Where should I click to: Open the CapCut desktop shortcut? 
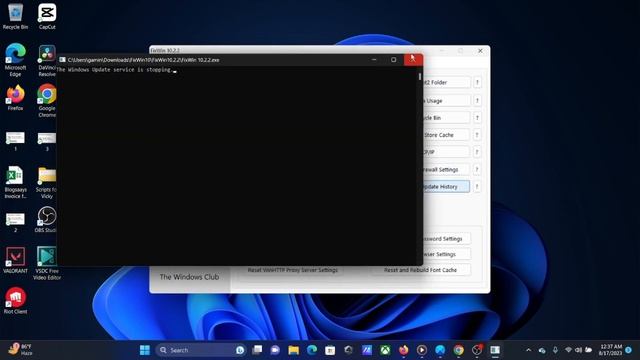pos(47,16)
